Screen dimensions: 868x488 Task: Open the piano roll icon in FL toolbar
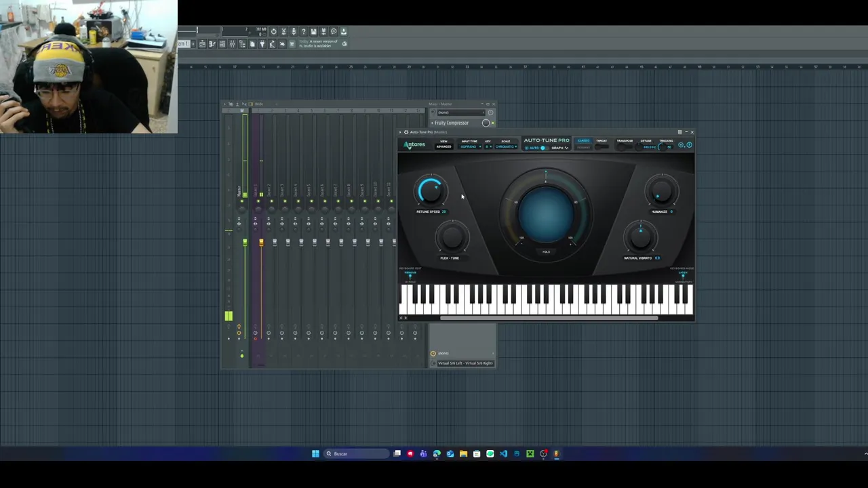pos(212,44)
